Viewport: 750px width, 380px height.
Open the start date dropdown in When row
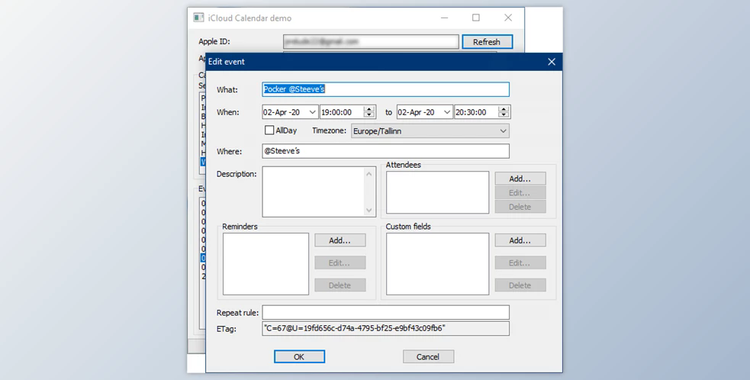pos(312,112)
